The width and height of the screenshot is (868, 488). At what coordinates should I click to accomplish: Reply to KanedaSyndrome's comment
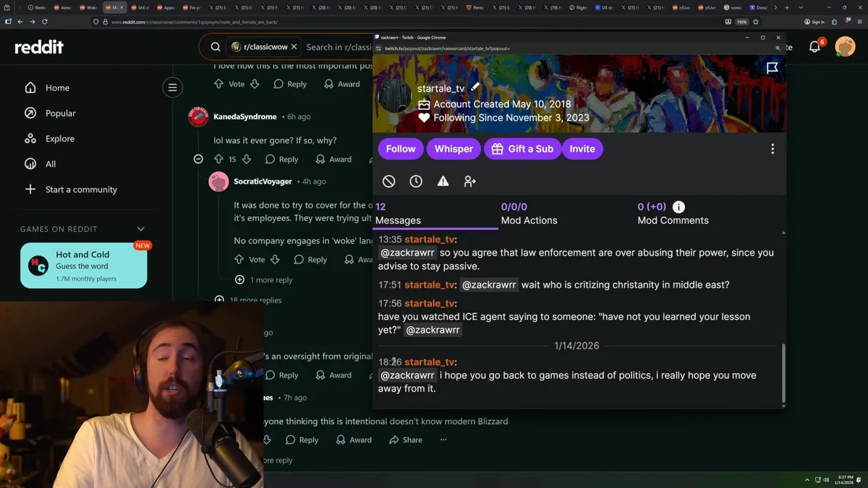tap(281, 159)
